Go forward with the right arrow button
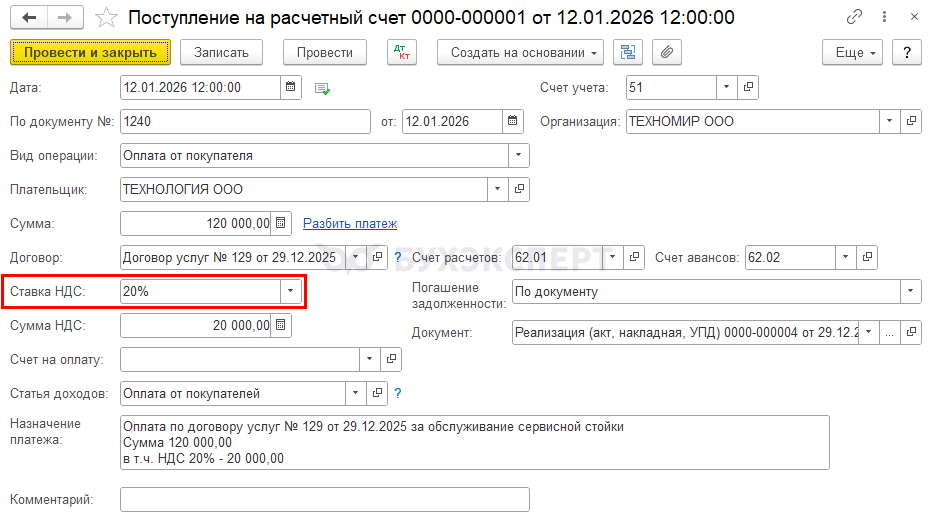This screenshot has height=520, width=929. pyautogui.click(x=65, y=18)
